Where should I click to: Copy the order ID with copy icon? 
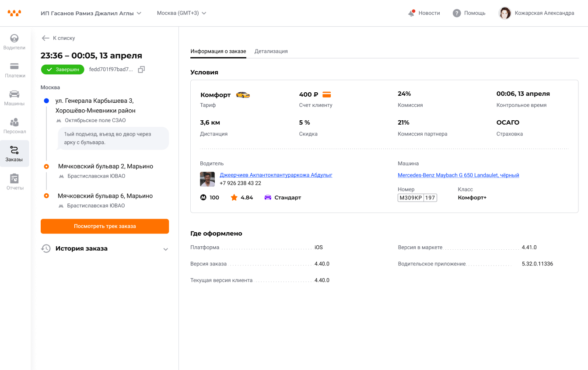coord(141,70)
